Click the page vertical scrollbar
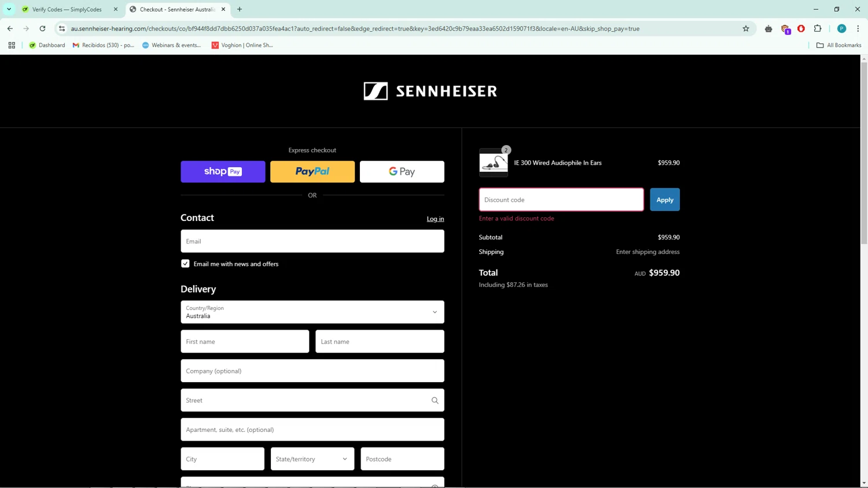Screen dimensions: 868x488 click(x=864, y=153)
